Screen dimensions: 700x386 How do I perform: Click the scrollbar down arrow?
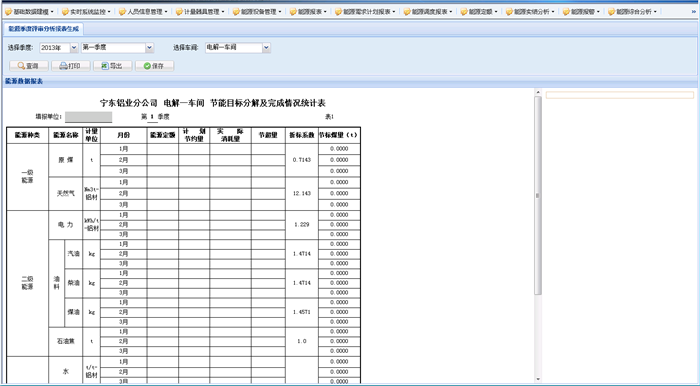[x=538, y=379]
